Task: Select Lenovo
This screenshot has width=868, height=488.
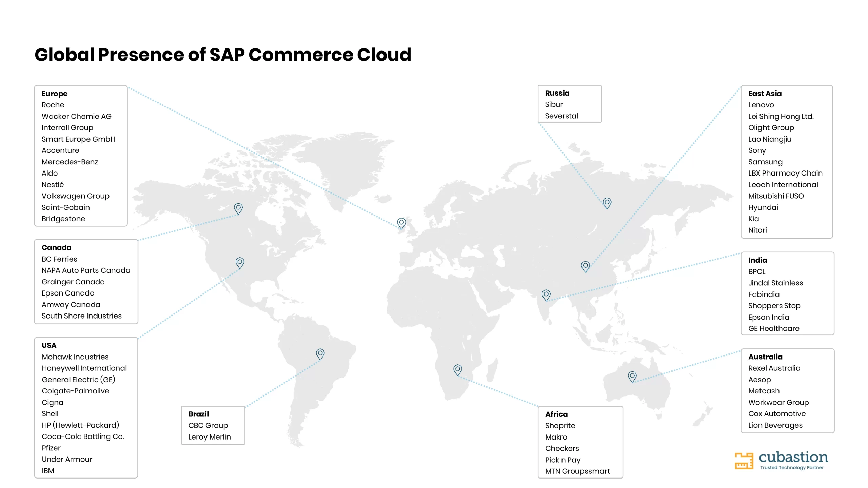Action: point(761,105)
